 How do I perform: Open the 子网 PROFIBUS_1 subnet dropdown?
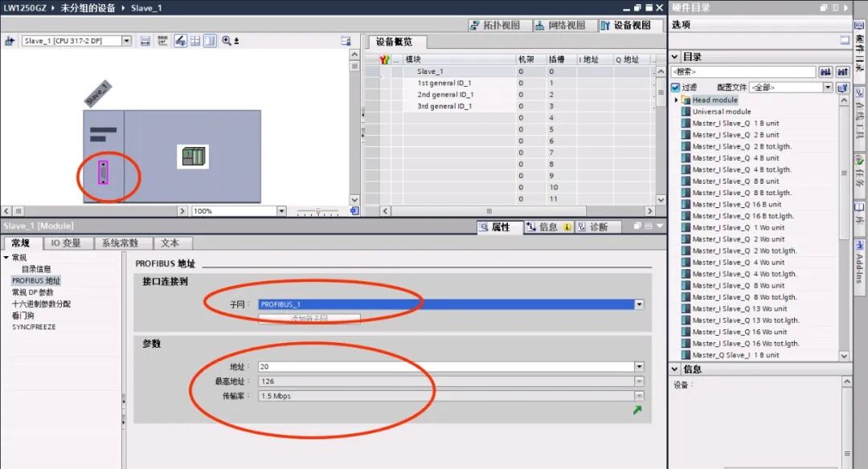tap(639, 304)
